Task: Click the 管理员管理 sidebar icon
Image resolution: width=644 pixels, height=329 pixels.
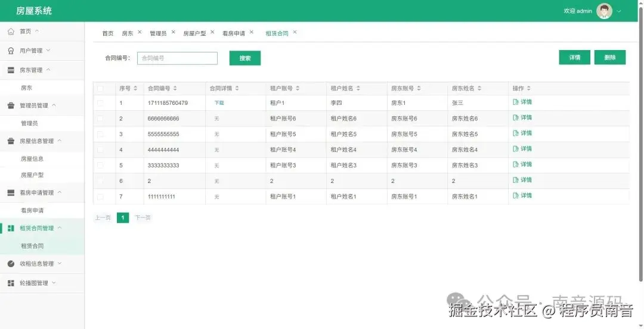Action: (11, 105)
